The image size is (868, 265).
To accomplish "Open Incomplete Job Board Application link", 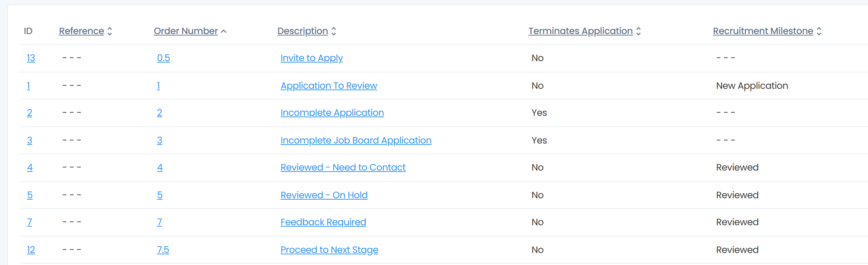I will click(356, 140).
